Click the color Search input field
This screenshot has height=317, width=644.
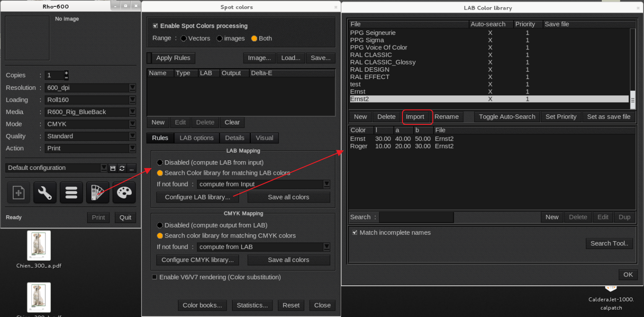(x=416, y=217)
